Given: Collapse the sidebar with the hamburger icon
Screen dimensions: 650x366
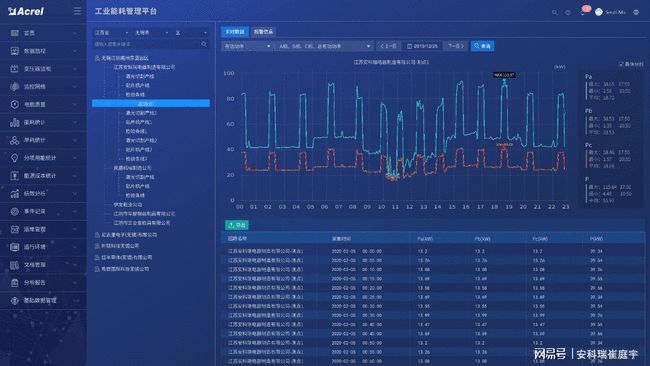Looking at the screenshot, I should pyautogui.click(x=78, y=11).
